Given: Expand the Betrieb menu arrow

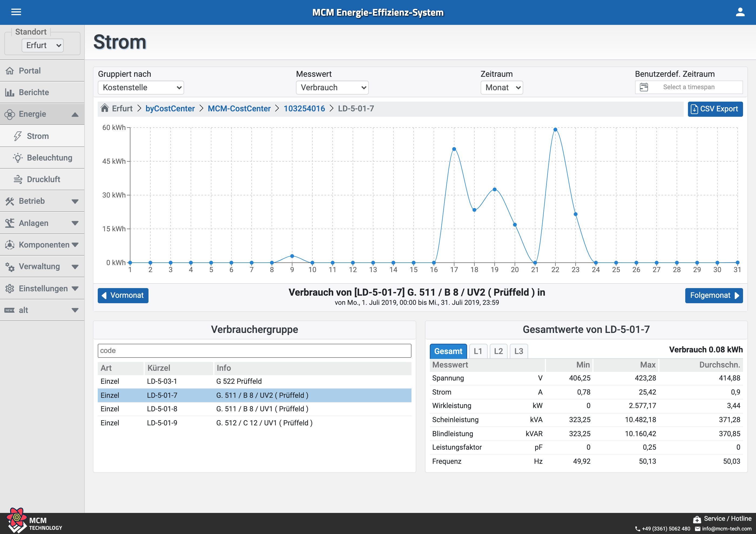Looking at the screenshot, I should pyautogui.click(x=75, y=202).
